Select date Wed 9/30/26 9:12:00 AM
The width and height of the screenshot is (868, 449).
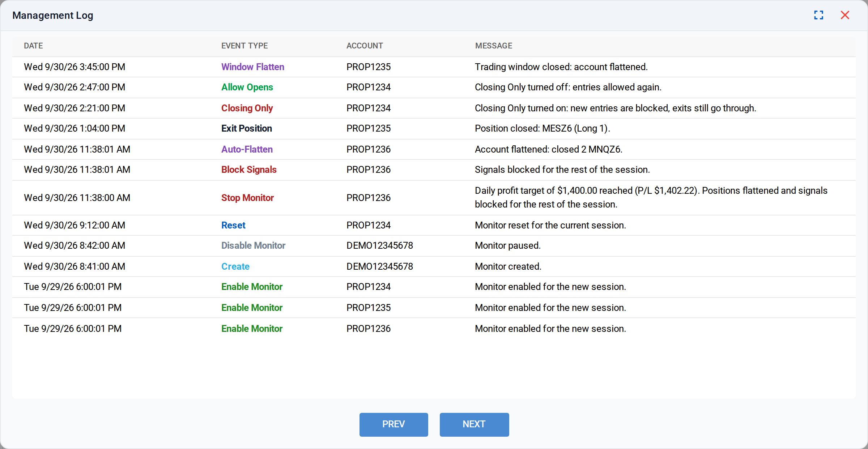pos(75,225)
